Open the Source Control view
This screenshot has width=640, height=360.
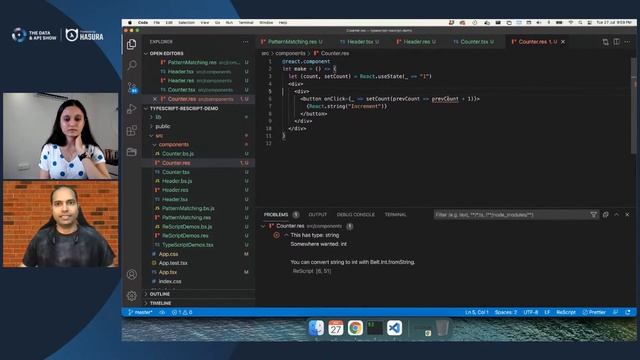[x=131, y=87]
